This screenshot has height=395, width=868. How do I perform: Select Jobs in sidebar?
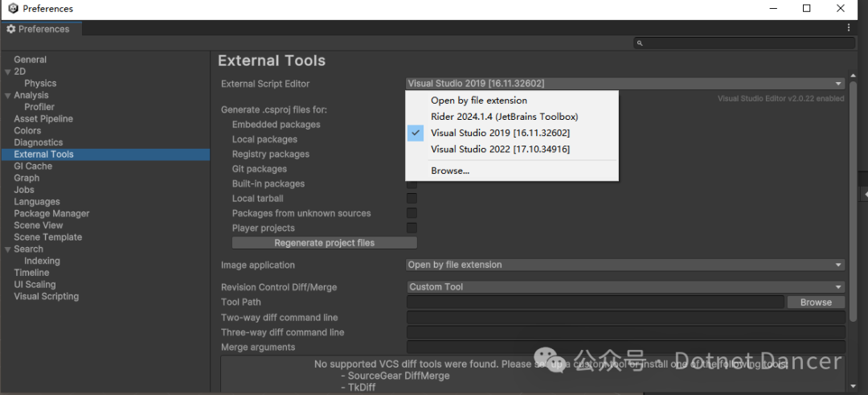tap(24, 190)
